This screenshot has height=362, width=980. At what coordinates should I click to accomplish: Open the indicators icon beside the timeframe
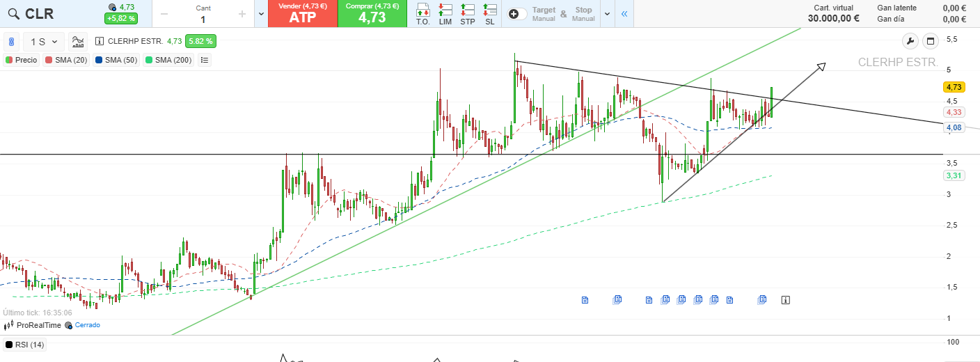click(79, 42)
